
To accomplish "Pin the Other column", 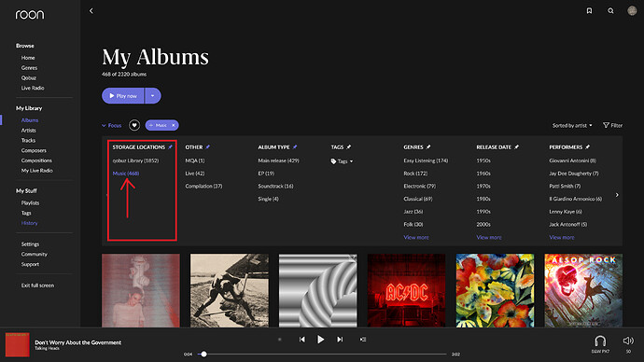I will [x=208, y=146].
